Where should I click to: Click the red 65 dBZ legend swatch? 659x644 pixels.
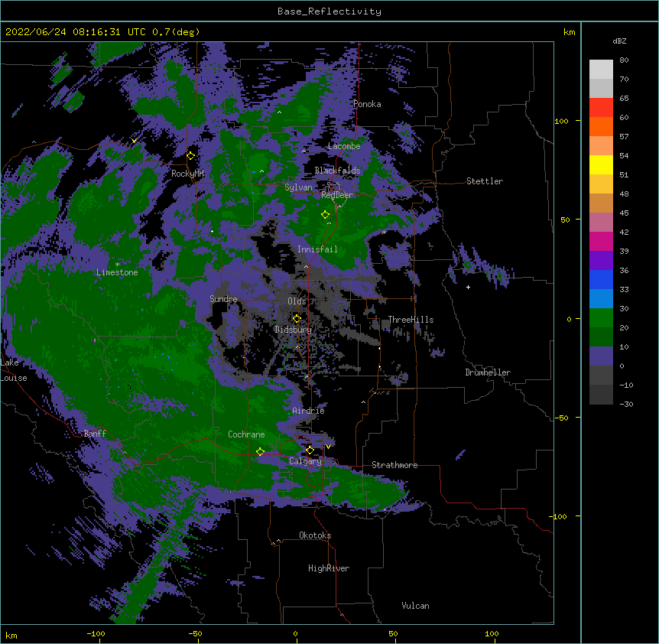pos(601,107)
